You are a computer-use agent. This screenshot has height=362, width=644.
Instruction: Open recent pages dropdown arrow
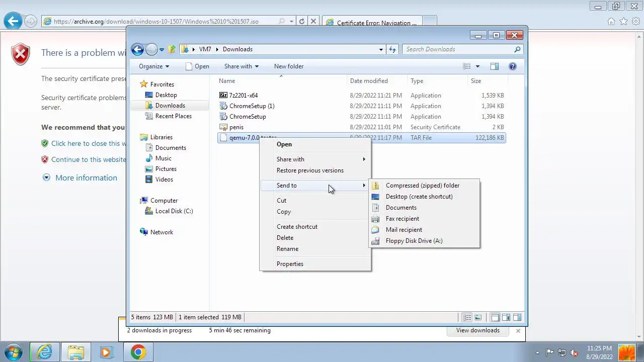pos(162,50)
